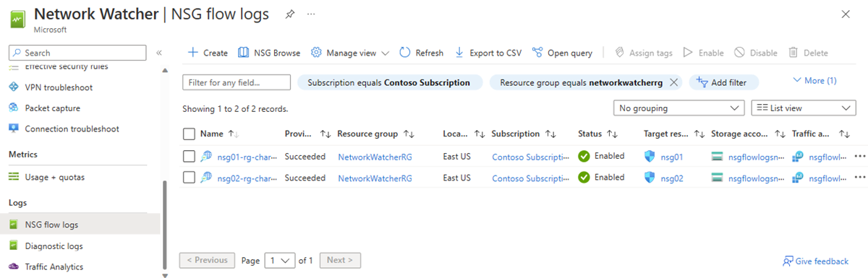868x278 pixels.
Task: Remove the Resource group filter
Action: (x=673, y=82)
